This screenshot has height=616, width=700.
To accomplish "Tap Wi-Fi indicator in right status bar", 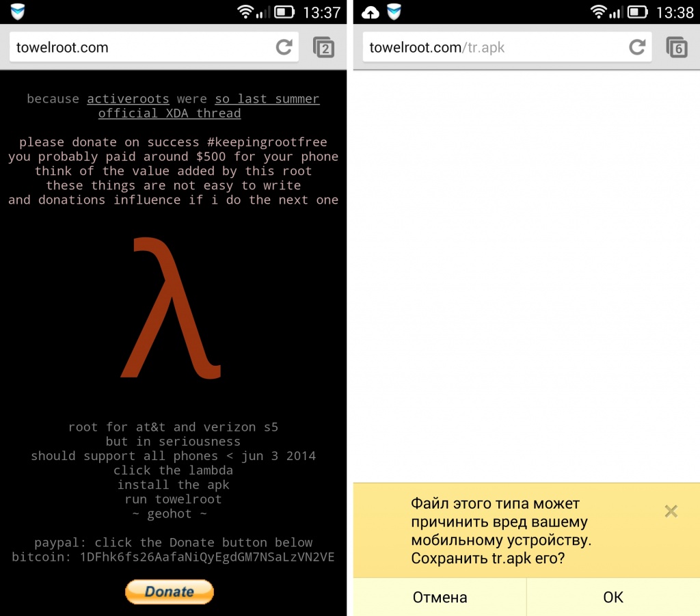I will (598, 12).
